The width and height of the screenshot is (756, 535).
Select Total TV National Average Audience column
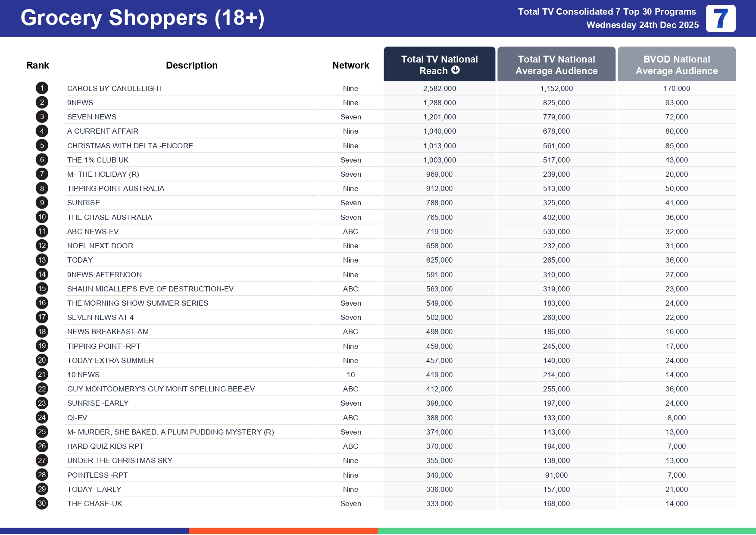pos(556,65)
